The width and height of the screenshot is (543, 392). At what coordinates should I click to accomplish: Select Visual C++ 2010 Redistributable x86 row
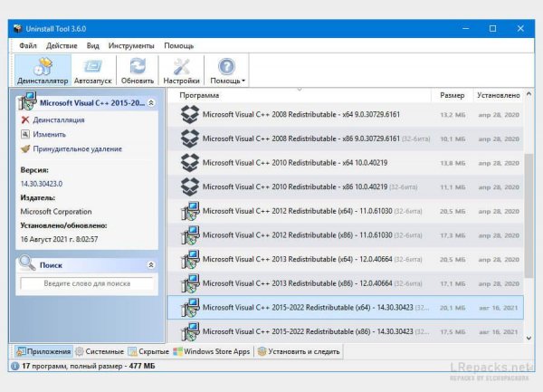pos(346,187)
